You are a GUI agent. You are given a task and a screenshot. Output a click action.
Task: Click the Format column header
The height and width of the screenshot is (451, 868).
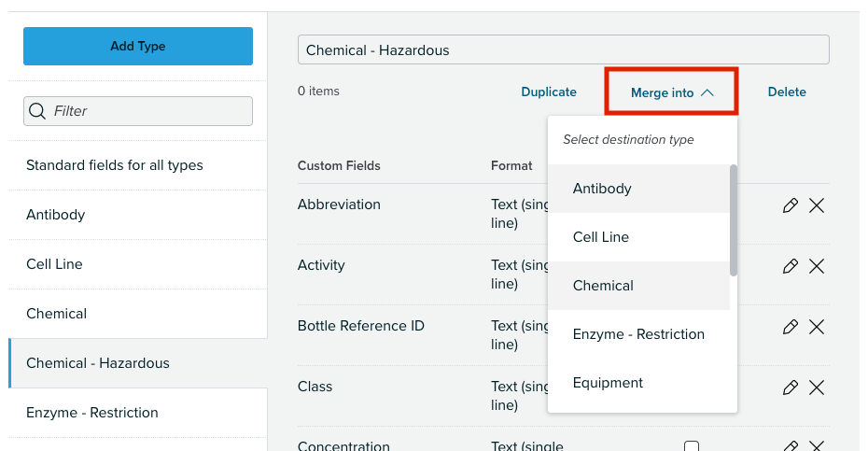(x=511, y=165)
